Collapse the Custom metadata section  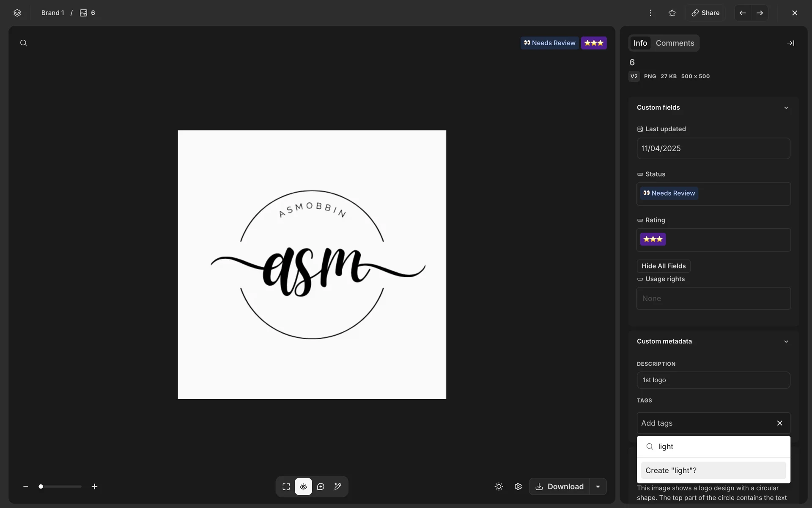click(786, 342)
